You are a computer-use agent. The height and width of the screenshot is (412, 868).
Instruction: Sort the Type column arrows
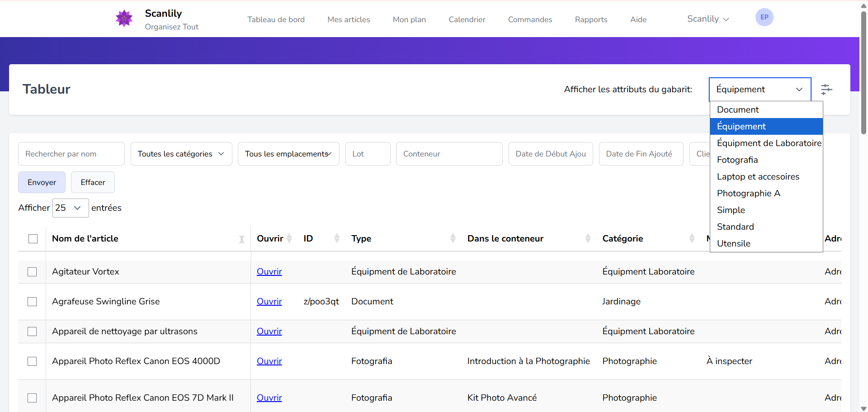tap(453, 238)
